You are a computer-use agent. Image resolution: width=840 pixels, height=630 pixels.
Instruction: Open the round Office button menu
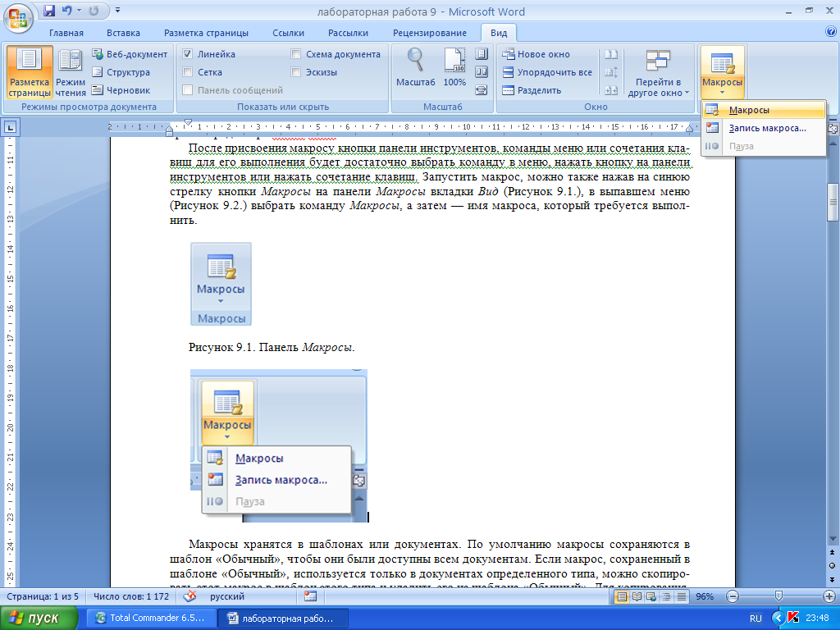(18, 17)
